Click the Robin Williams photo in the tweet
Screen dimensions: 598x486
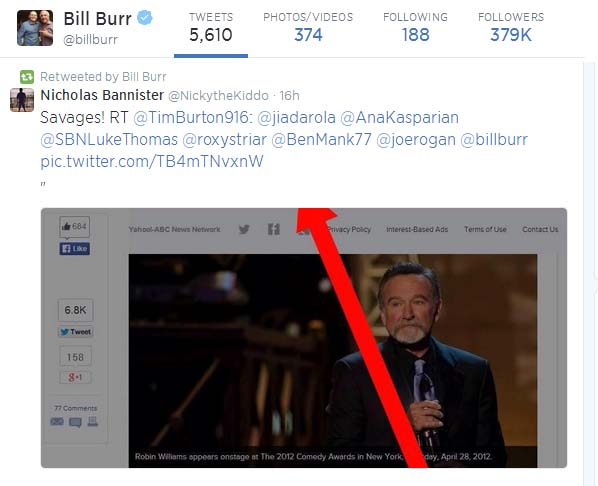[333, 360]
